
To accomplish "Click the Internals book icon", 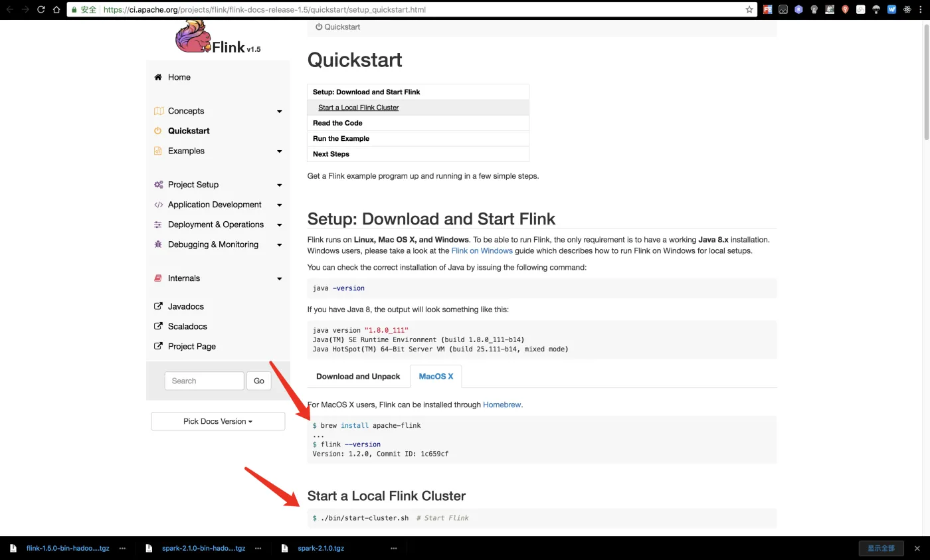I will (158, 278).
